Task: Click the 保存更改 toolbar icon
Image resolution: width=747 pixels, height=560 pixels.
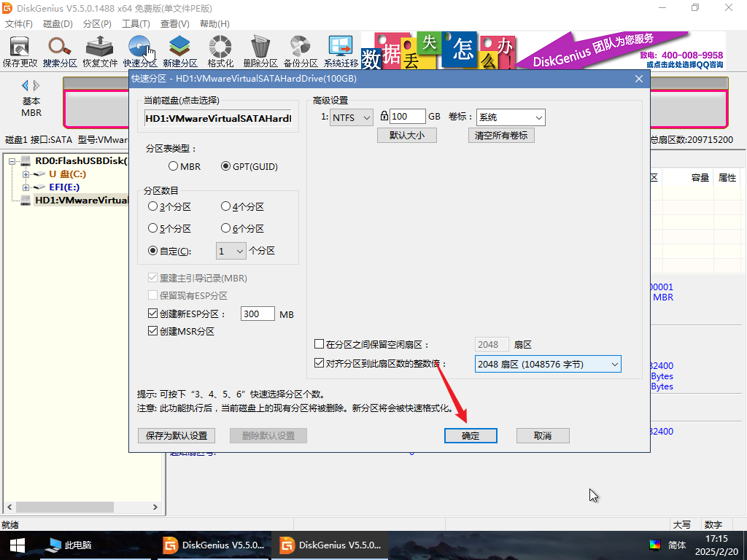Action: pos(20,52)
